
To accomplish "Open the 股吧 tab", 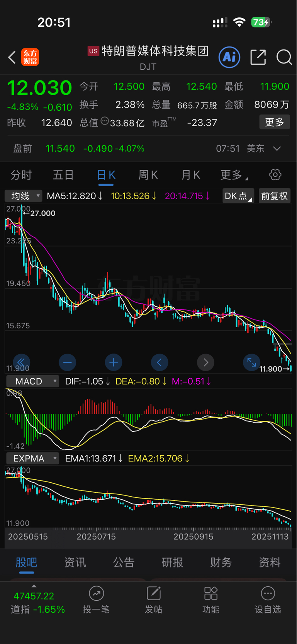I will point(26,562).
